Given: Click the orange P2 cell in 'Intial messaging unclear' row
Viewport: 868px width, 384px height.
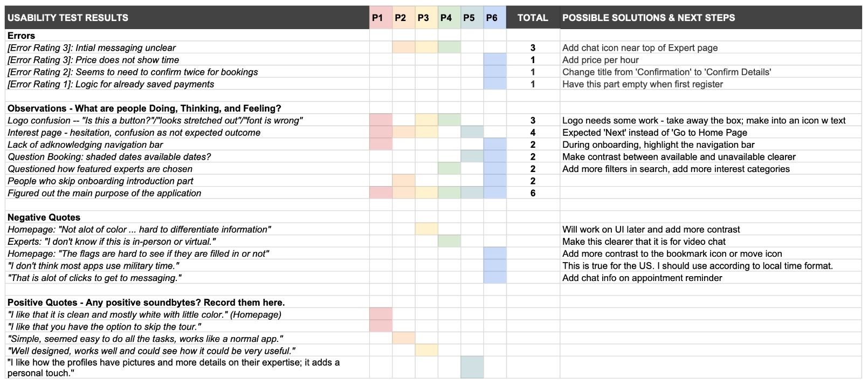Looking at the screenshot, I should click(403, 47).
